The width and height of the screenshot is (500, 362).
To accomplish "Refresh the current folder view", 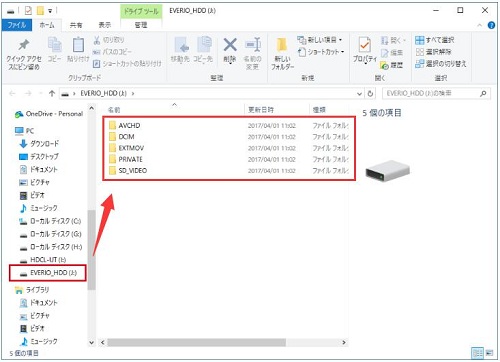I will (x=370, y=94).
